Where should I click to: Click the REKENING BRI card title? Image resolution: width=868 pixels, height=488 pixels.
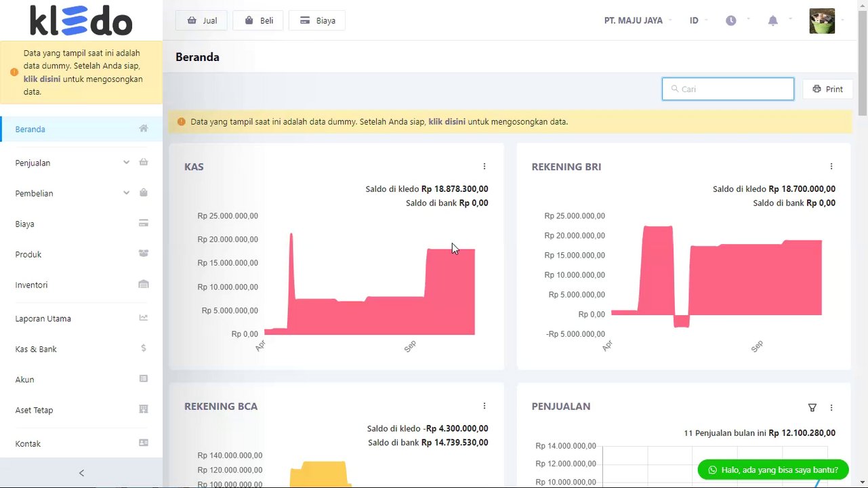(x=566, y=167)
